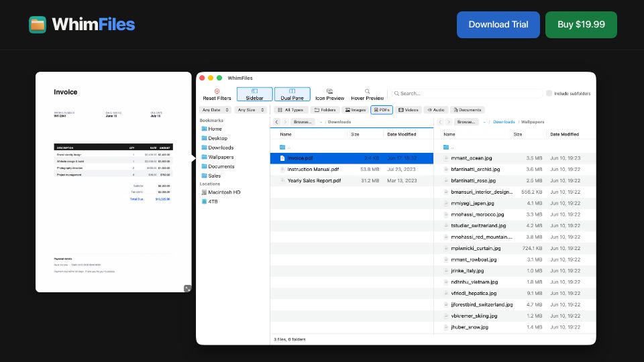Click Wallpapers in right pane path
This screenshot has height=362, width=644.
coord(532,122)
